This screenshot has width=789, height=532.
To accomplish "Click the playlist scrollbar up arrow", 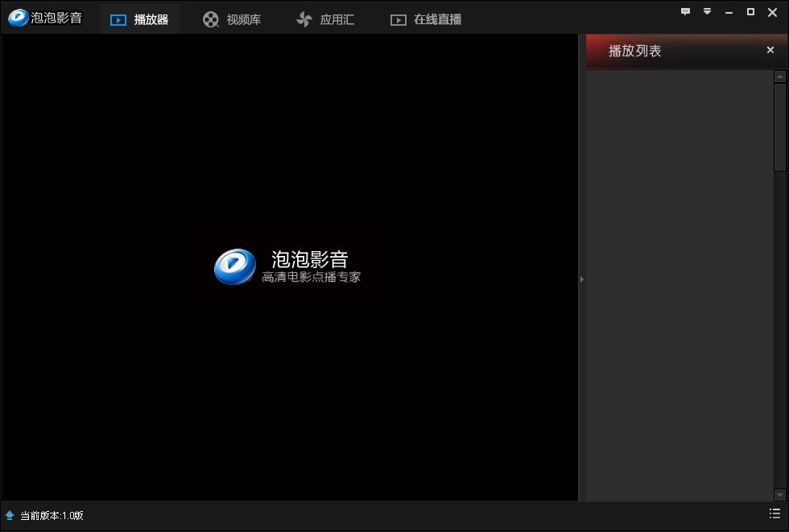I will [780, 76].
